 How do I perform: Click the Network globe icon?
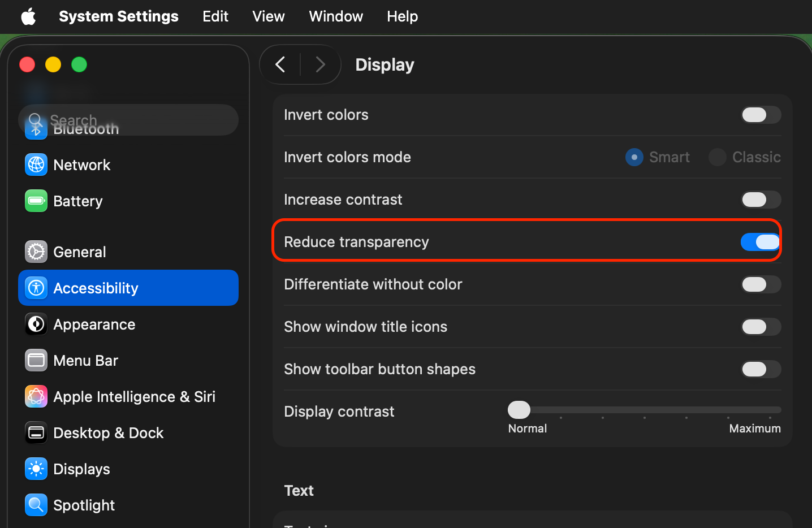(x=36, y=165)
